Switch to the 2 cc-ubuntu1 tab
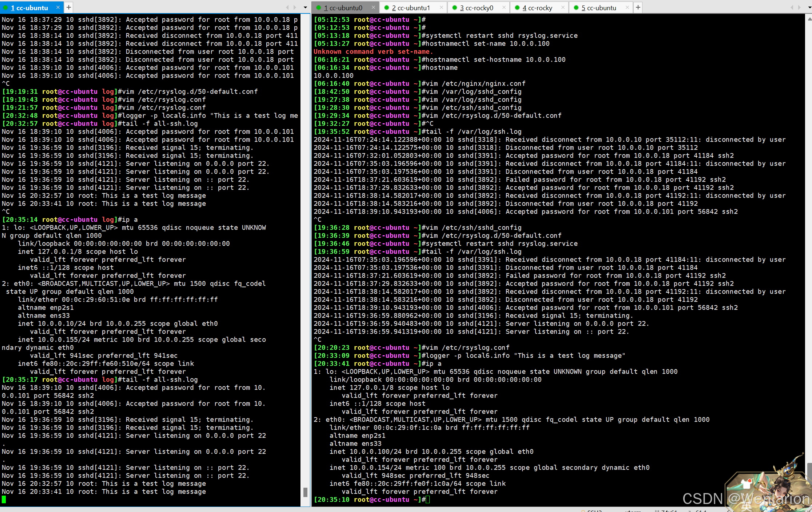812x512 pixels. click(x=410, y=8)
